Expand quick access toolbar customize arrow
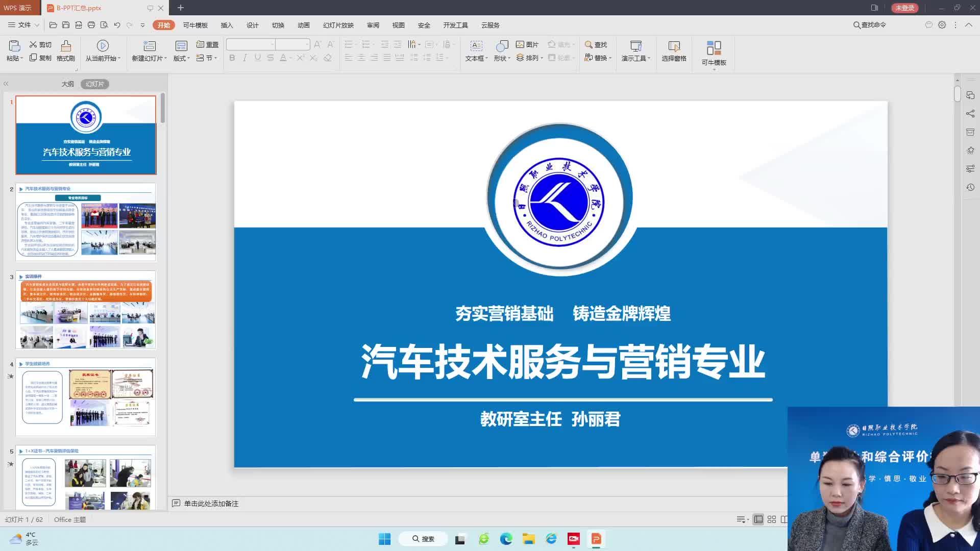 coord(142,25)
